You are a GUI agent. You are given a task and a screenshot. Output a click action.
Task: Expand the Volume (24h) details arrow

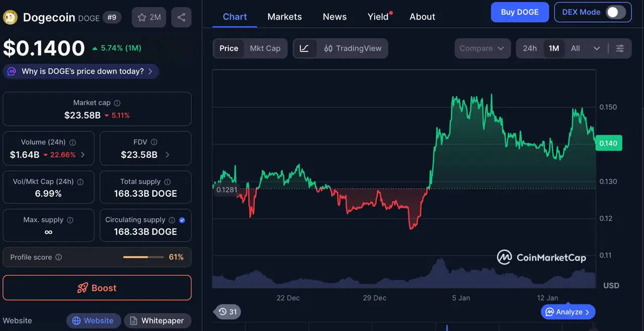pos(83,155)
